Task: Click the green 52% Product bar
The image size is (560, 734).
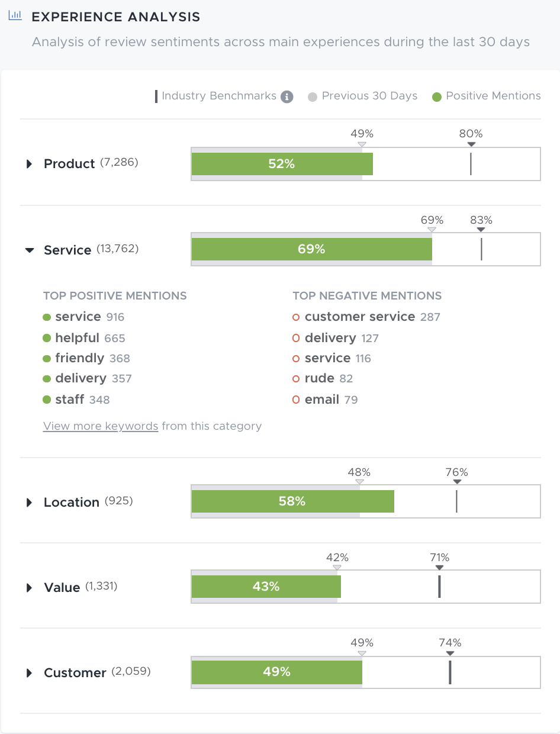Action: click(x=282, y=164)
